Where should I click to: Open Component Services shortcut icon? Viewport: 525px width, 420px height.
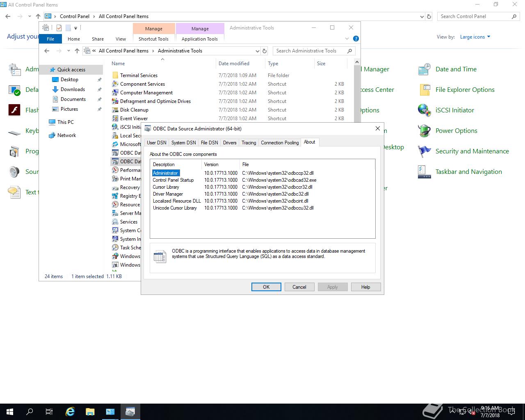(115, 84)
